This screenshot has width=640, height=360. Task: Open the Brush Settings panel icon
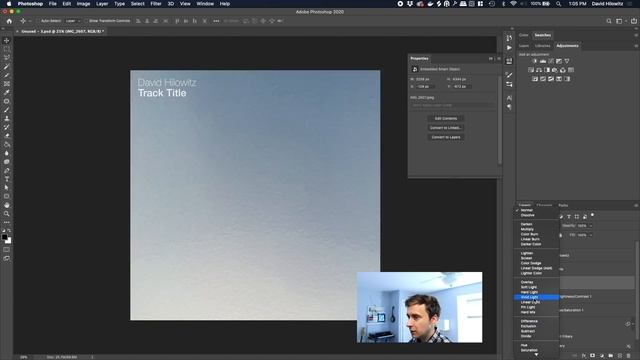(x=509, y=75)
